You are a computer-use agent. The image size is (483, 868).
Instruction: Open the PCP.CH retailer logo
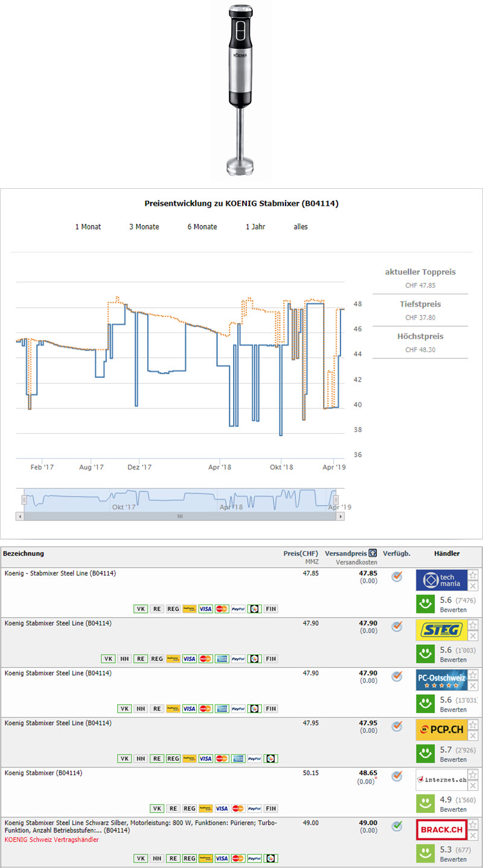coord(441,730)
